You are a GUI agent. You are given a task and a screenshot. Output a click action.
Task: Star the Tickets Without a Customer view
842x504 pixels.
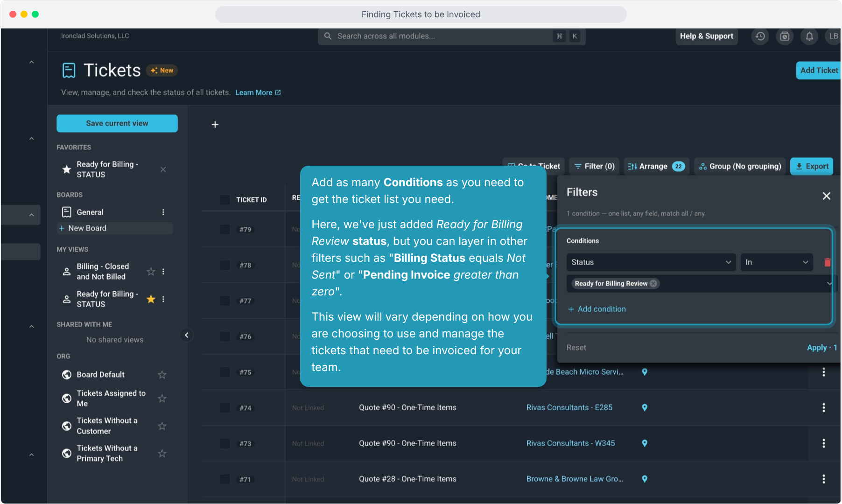pos(162,426)
